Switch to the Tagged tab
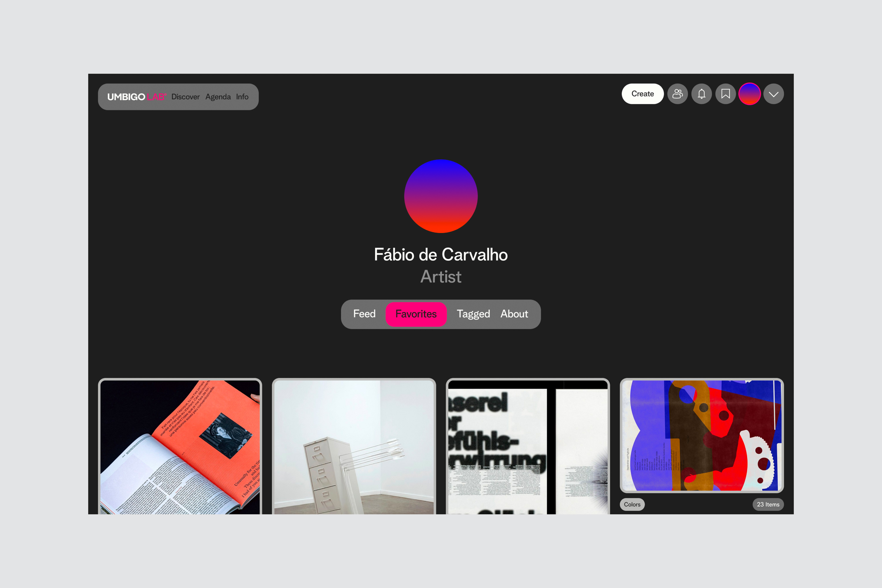 click(x=473, y=314)
